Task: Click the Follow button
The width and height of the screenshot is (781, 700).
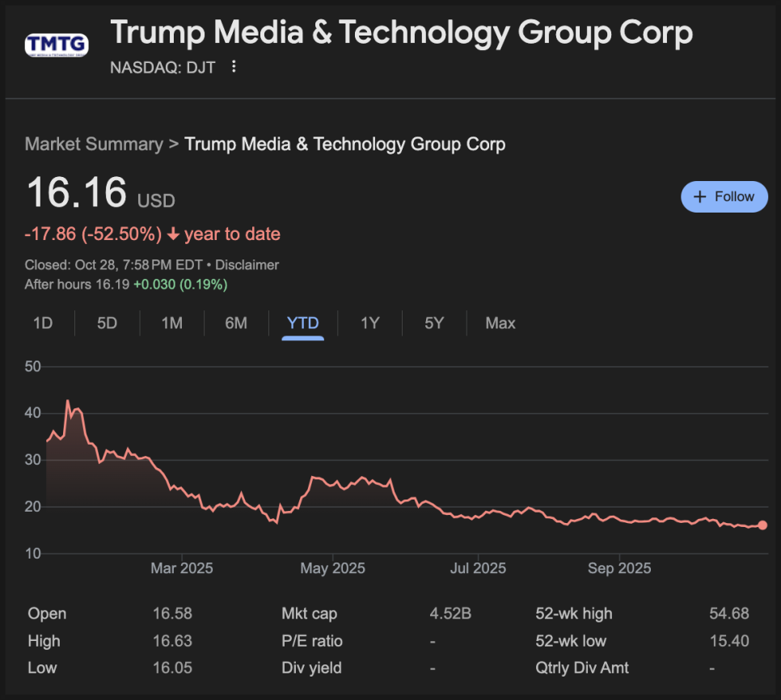Action: pos(724,196)
